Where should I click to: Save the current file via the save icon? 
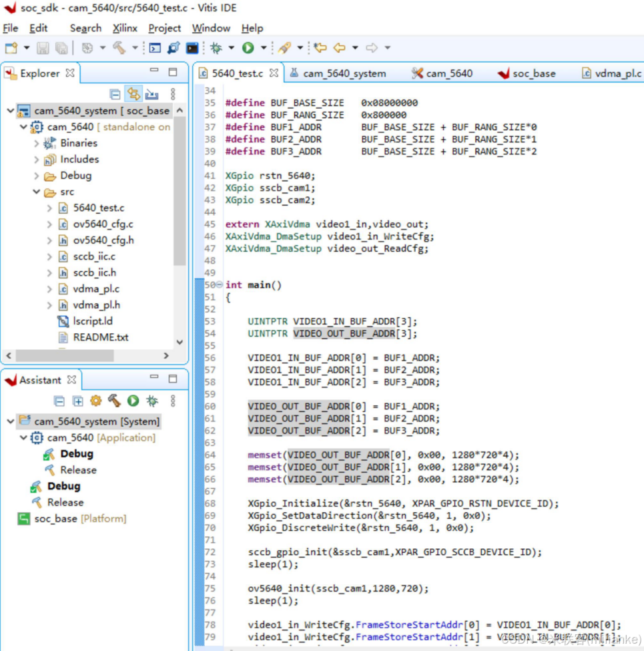[x=42, y=47]
